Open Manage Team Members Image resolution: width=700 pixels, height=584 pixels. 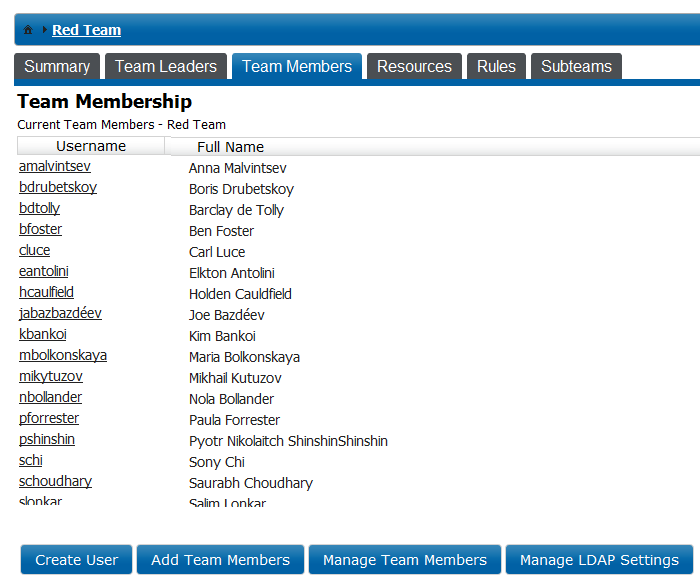tap(405, 559)
